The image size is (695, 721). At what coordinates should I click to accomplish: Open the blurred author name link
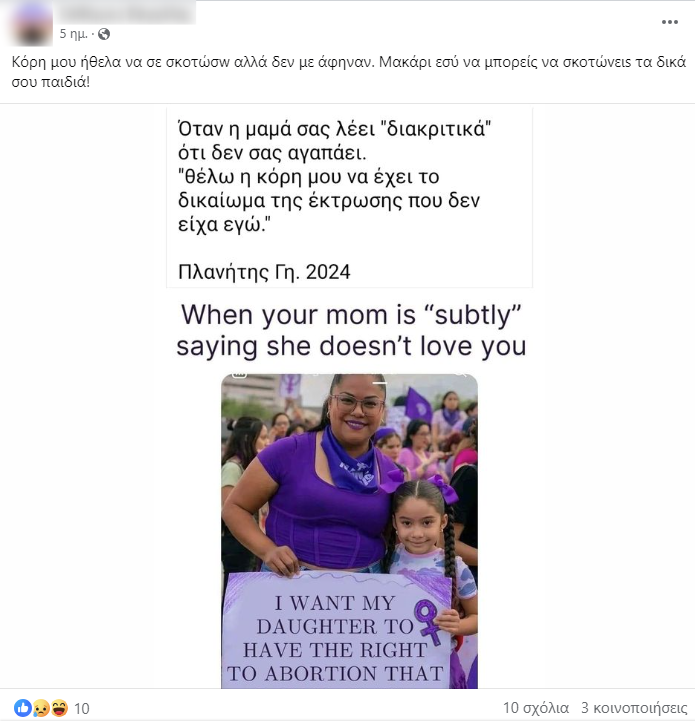pyautogui.click(x=127, y=13)
